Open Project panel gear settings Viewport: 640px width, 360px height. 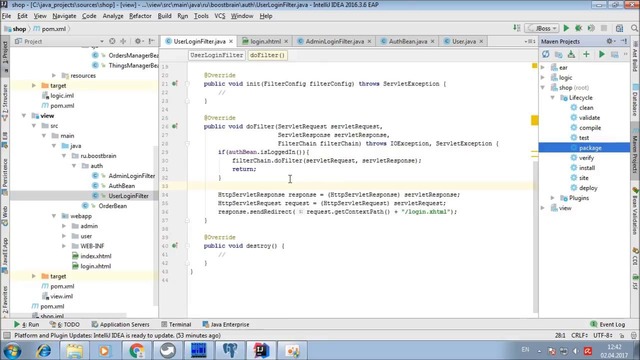coord(139,41)
